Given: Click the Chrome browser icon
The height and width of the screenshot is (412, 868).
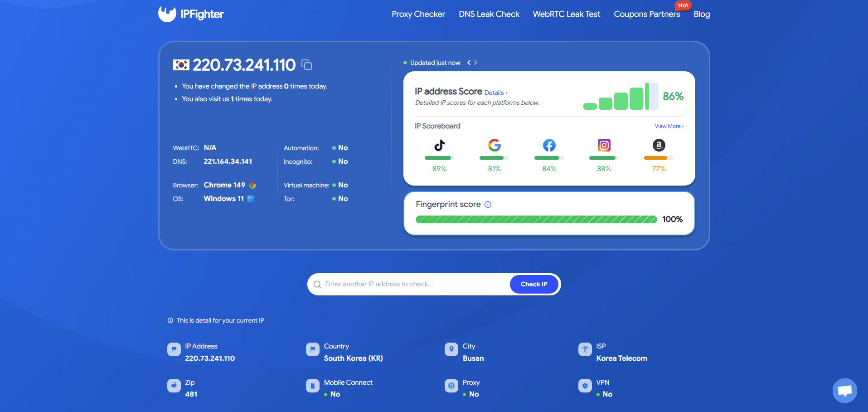Looking at the screenshot, I should [252, 185].
